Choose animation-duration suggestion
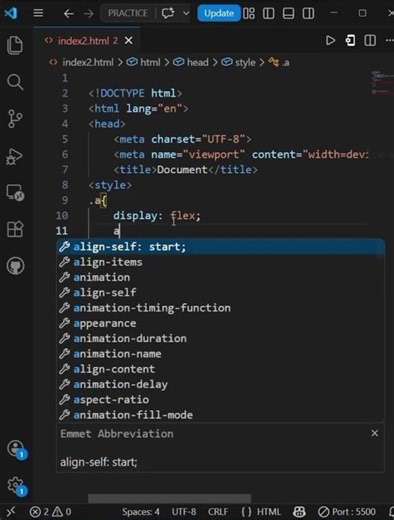394x520 pixels. 221,339
